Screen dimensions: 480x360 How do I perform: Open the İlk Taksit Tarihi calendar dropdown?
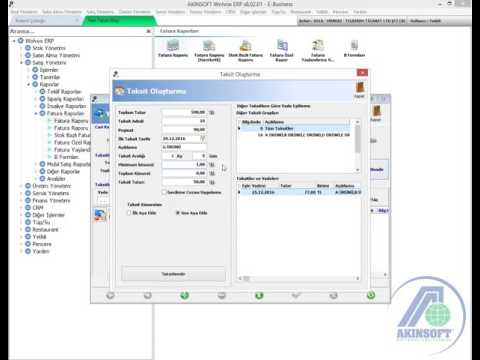[202, 138]
